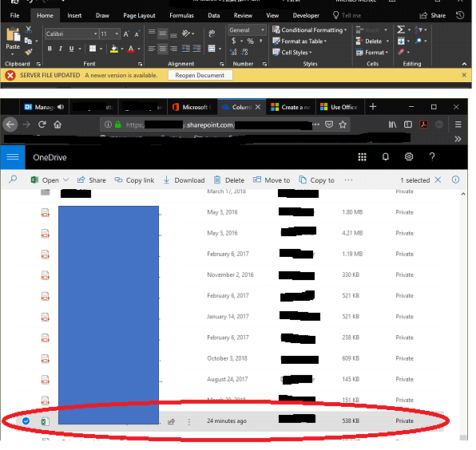Screen dimensions: 476x450
Task: Click the Increase Indent icon
Action: point(196,49)
